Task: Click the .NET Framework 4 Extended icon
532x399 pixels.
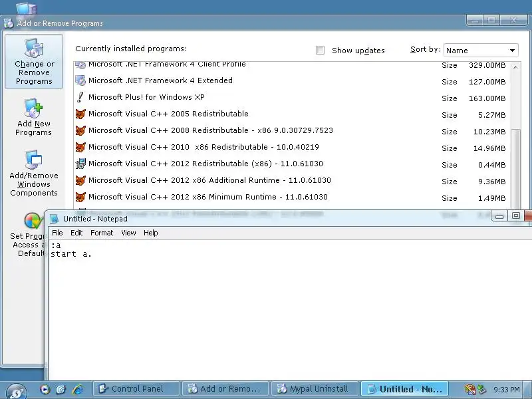Action: [80, 80]
